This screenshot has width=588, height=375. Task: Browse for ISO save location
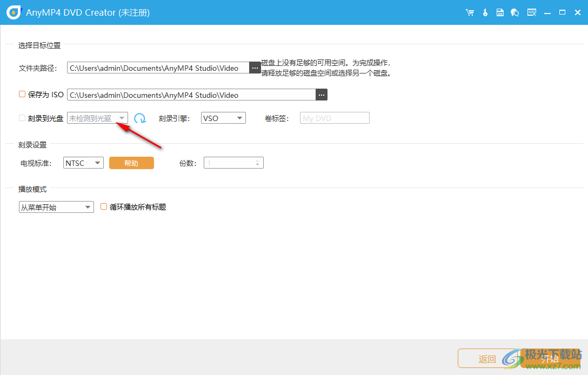(322, 95)
